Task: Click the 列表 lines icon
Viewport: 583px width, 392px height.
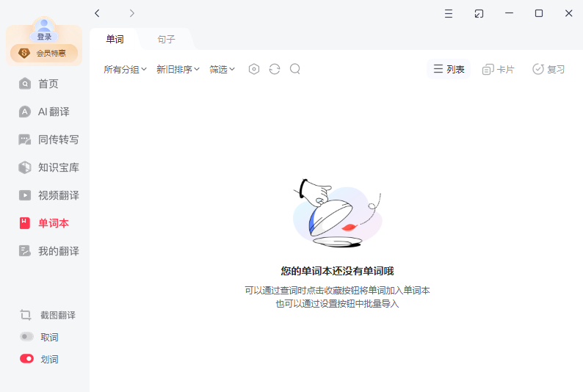Action: tap(438, 69)
